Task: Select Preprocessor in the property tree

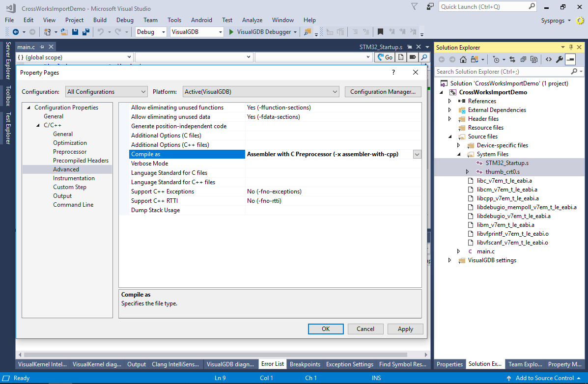Action: (x=70, y=152)
